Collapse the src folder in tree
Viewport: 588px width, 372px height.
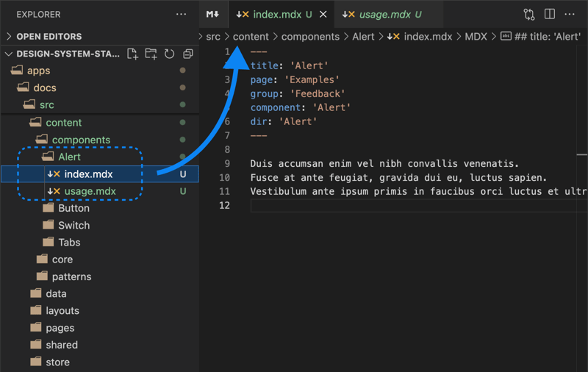coord(99,104)
